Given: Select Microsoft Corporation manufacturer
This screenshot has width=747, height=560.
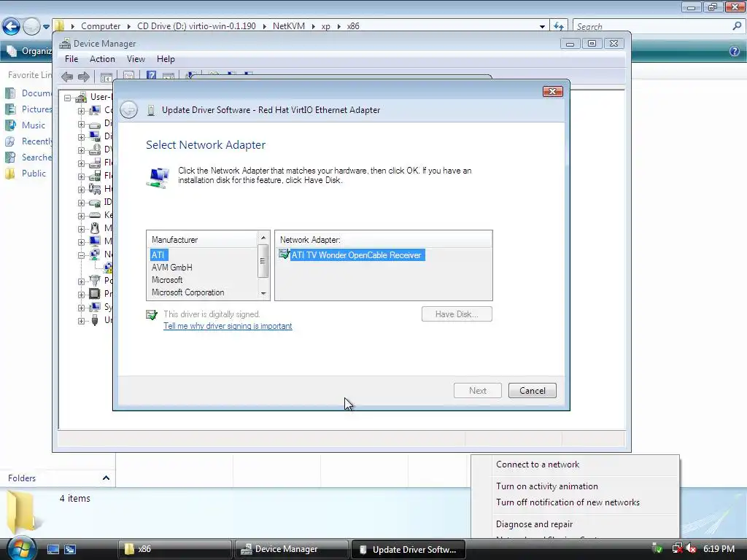Looking at the screenshot, I should [x=187, y=292].
